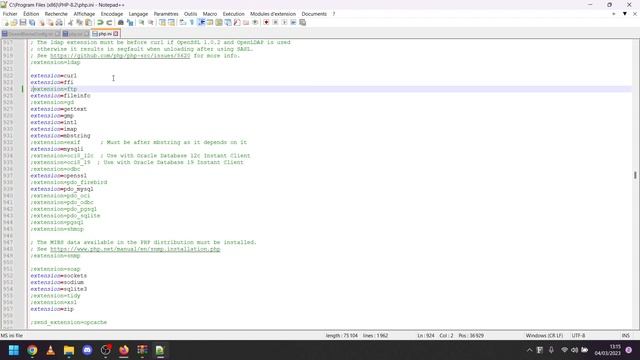Image resolution: width=640 pixels, height=360 pixels.
Task: Paste clipboard using the toolbar icon
Action: pyautogui.click(x=88, y=22)
